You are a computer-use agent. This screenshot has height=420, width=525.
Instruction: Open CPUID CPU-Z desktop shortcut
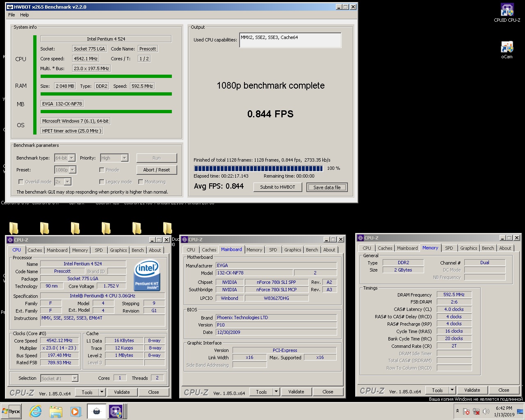[507, 13]
